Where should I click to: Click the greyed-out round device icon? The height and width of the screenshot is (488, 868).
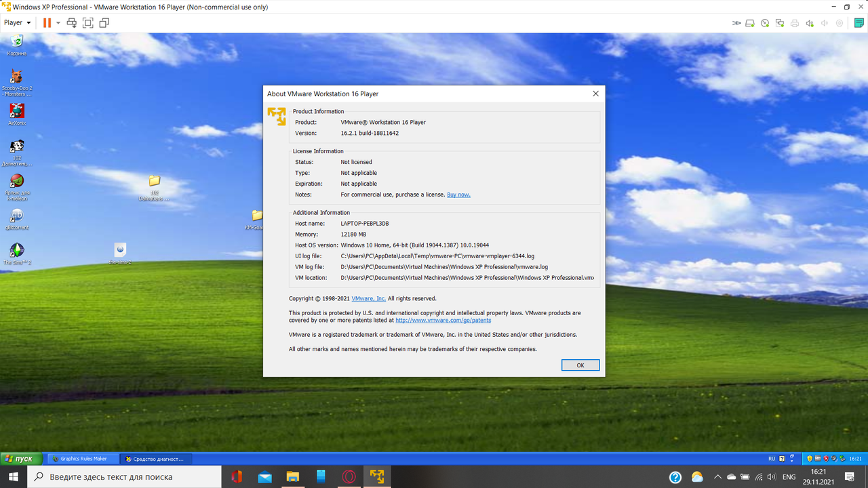(840, 23)
